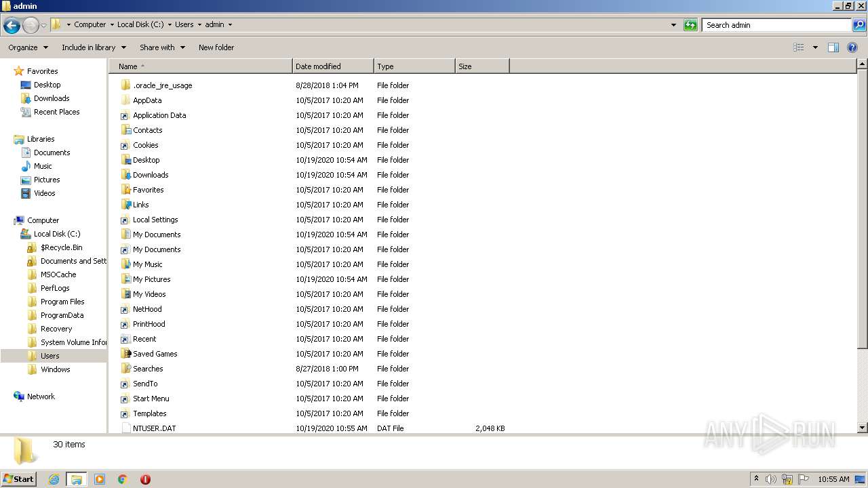Viewport: 868px width, 488px height.
Task: Select the Searches folder icon
Action: point(125,369)
